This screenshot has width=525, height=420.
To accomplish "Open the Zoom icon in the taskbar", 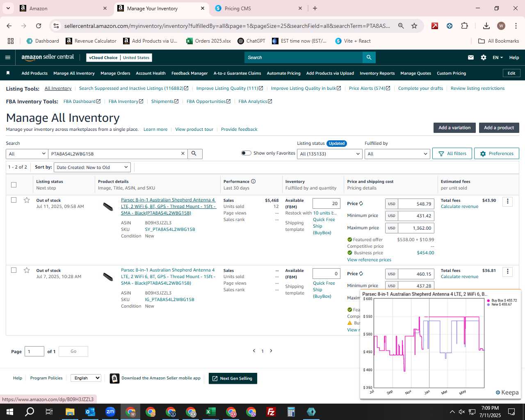I will (110, 412).
